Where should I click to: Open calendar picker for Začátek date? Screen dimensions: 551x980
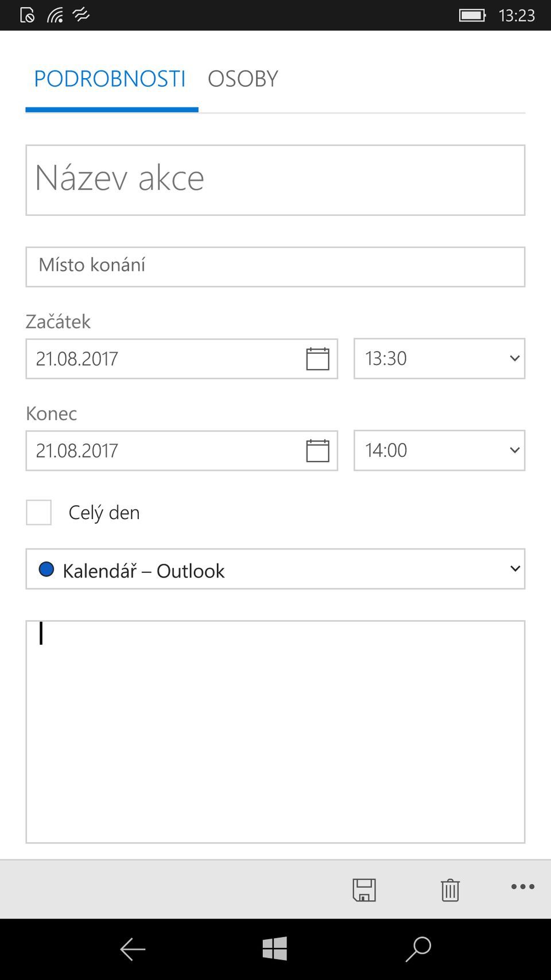pos(317,359)
